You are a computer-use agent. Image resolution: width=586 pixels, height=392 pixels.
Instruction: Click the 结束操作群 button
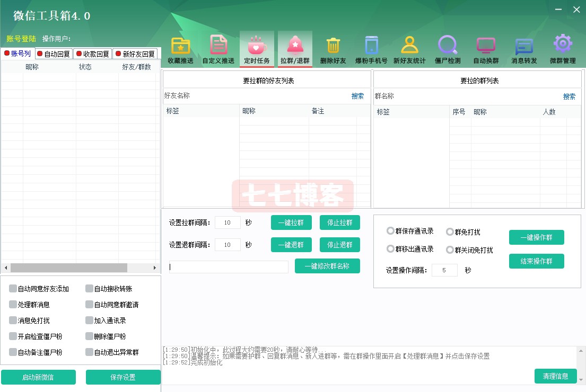(x=536, y=261)
